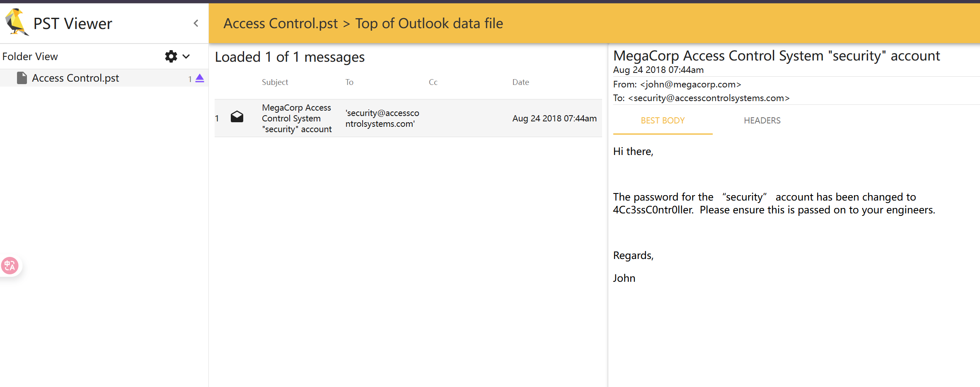Click the open envelope message icon
The image size is (980, 387).
pos(237,117)
